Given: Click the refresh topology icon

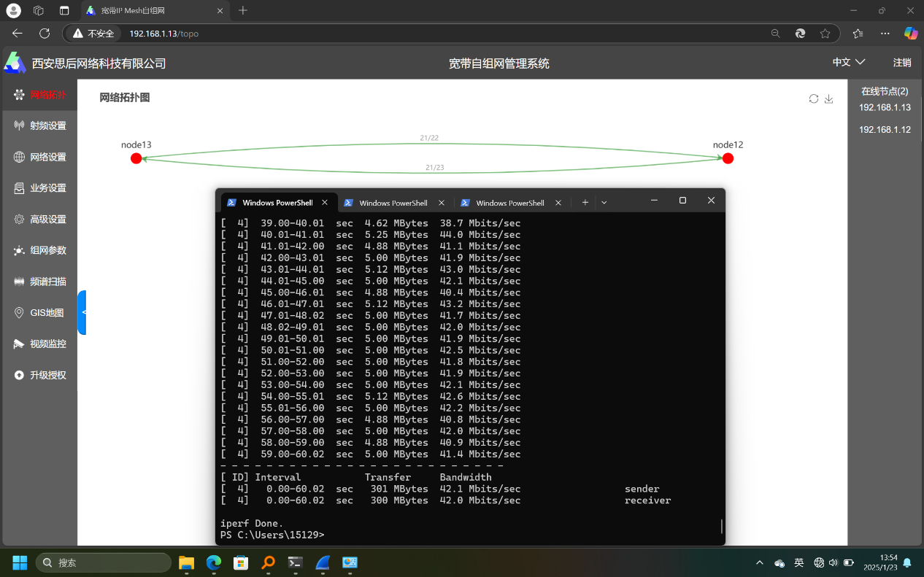Looking at the screenshot, I should click(814, 99).
